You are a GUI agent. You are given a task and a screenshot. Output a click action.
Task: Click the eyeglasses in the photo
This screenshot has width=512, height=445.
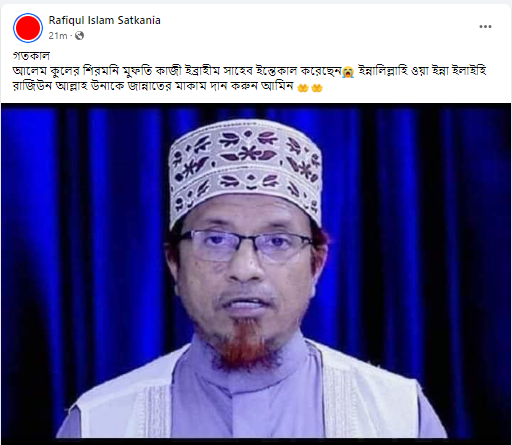click(x=246, y=246)
